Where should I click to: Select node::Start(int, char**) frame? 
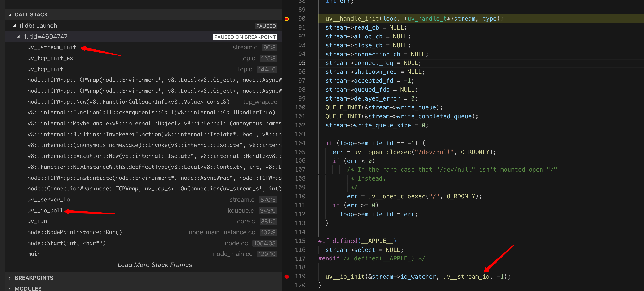pos(67,243)
